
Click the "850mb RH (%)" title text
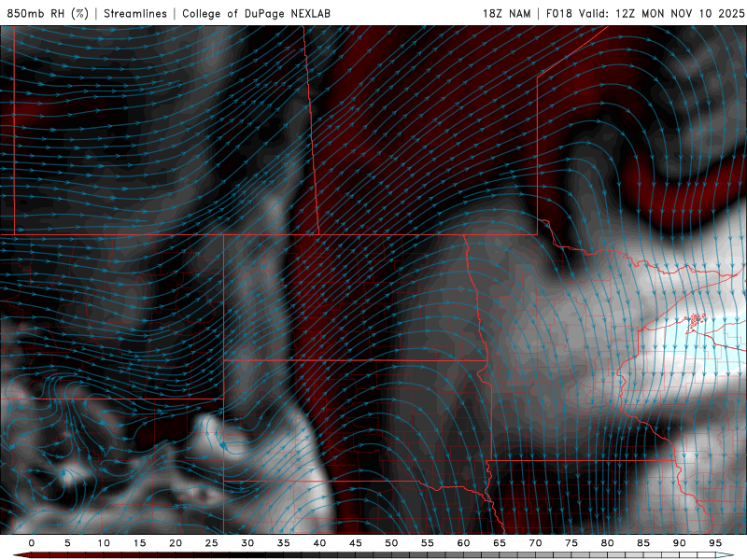click(48, 13)
